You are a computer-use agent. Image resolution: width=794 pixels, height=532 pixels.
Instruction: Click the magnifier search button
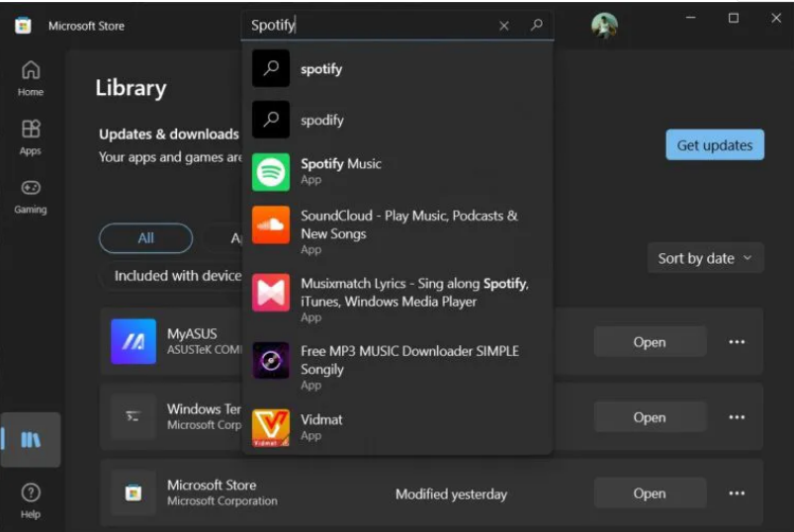point(537,25)
